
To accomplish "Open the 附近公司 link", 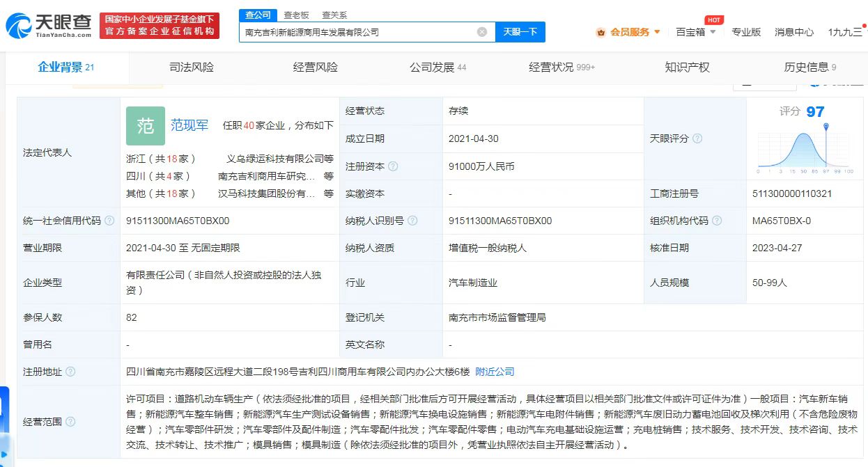I will click(495, 372).
